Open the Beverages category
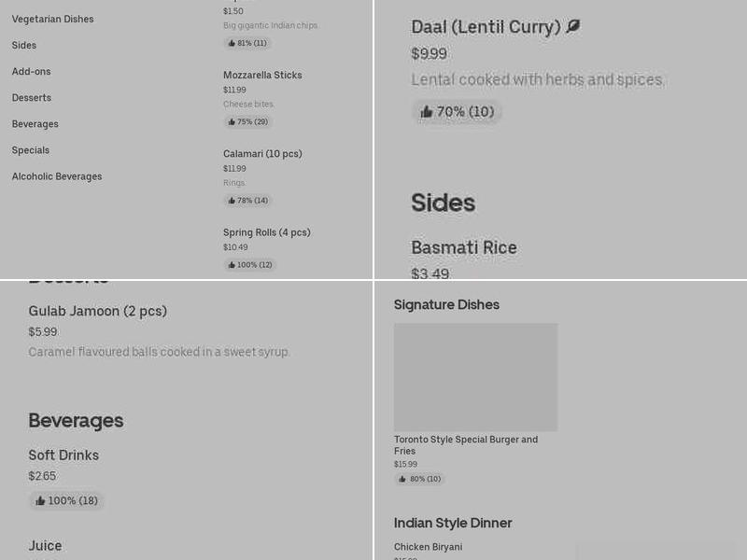The height and width of the screenshot is (560, 747). pyautogui.click(x=35, y=123)
